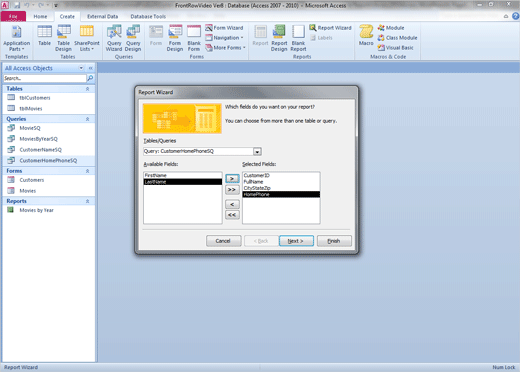This screenshot has width=520, height=372.
Task: Select CustomerHomePhoneSQ query
Action: pyautogui.click(x=49, y=160)
